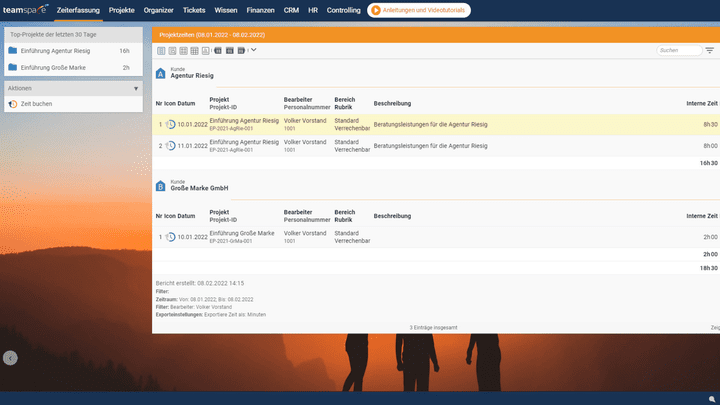Expand the toolbar's chevron dropdown
Viewport: 720px width, 405px height.
(x=254, y=50)
